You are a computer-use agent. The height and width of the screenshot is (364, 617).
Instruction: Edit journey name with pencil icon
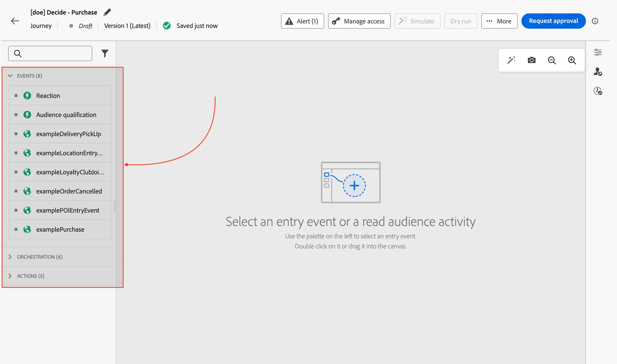pos(107,12)
